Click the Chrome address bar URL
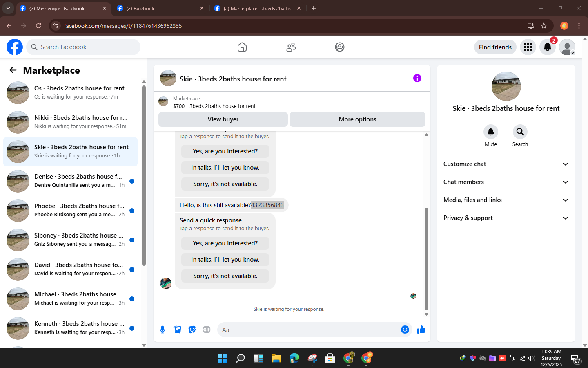Screen dimensions: 588x368 (122, 26)
